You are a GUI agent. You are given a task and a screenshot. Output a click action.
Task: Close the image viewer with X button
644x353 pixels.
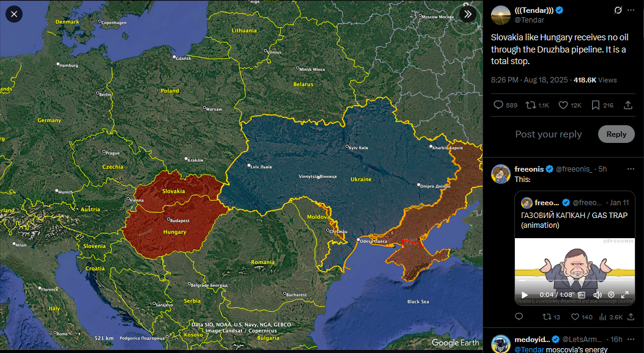click(14, 14)
